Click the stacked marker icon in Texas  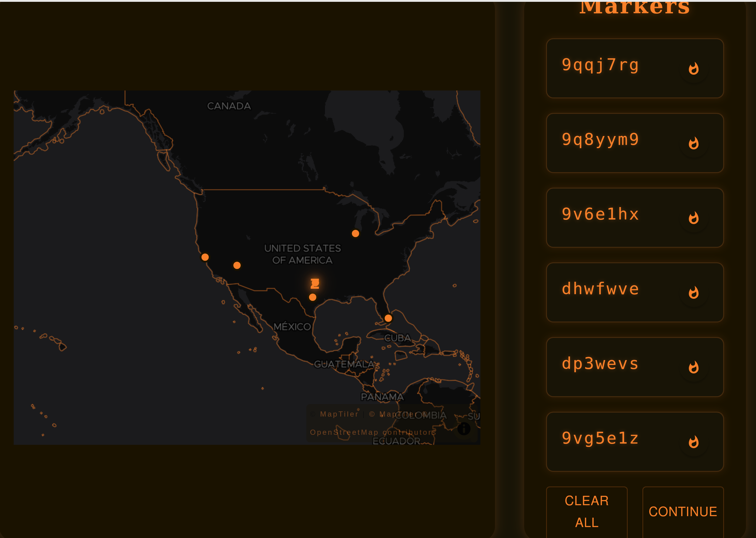315,283
